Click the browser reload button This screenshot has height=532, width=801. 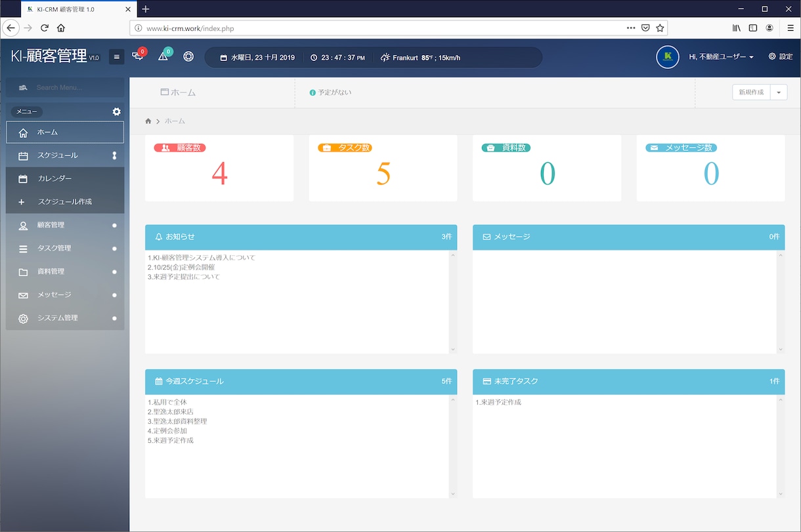click(45, 28)
